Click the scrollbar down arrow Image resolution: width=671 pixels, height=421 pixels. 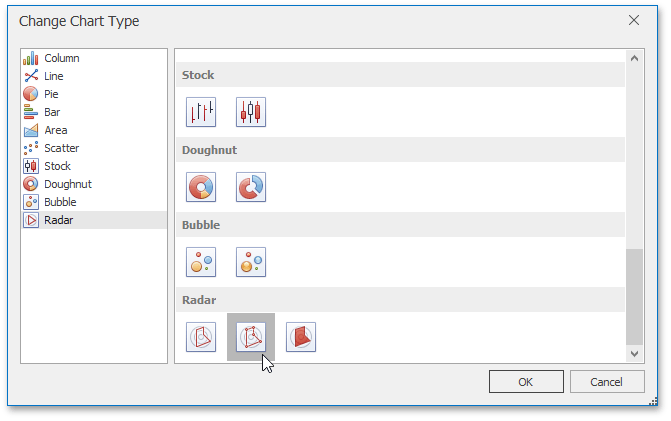(635, 353)
